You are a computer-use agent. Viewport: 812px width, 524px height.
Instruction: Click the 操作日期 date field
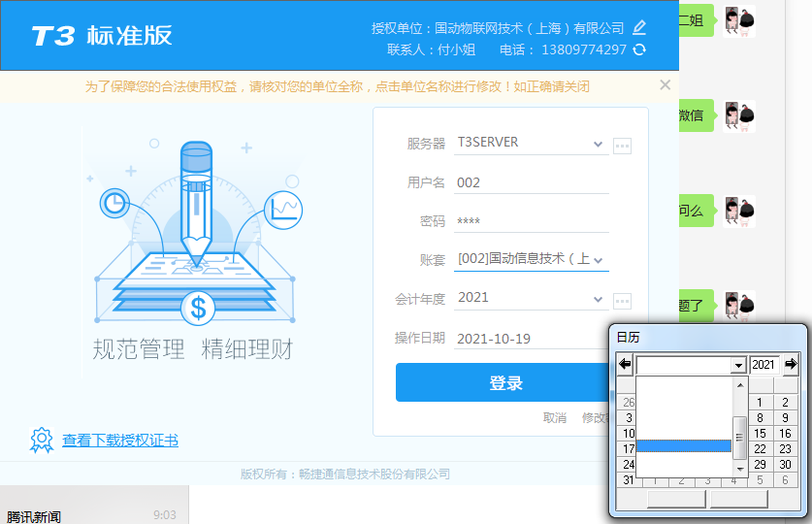(x=532, y=339)
